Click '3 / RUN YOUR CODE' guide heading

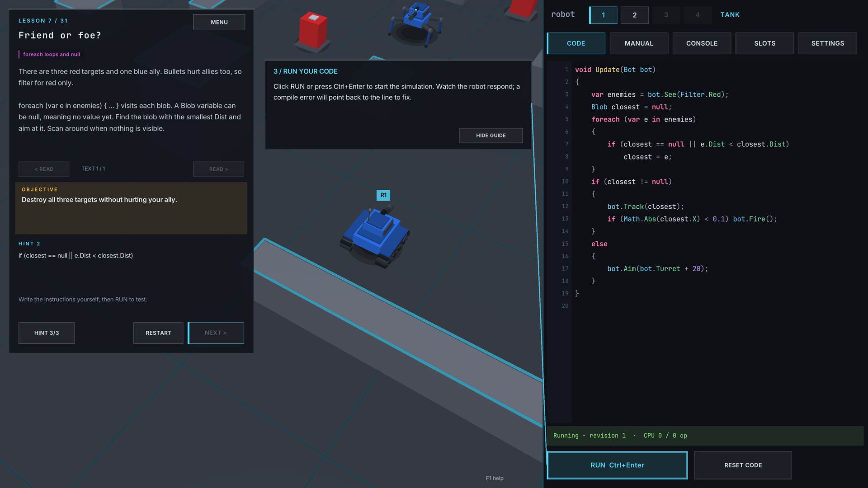[305, 71]
